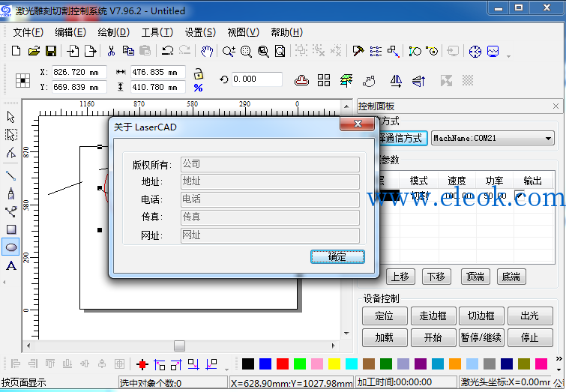
Task: Click the 加载 button
Action: [385, 337]
